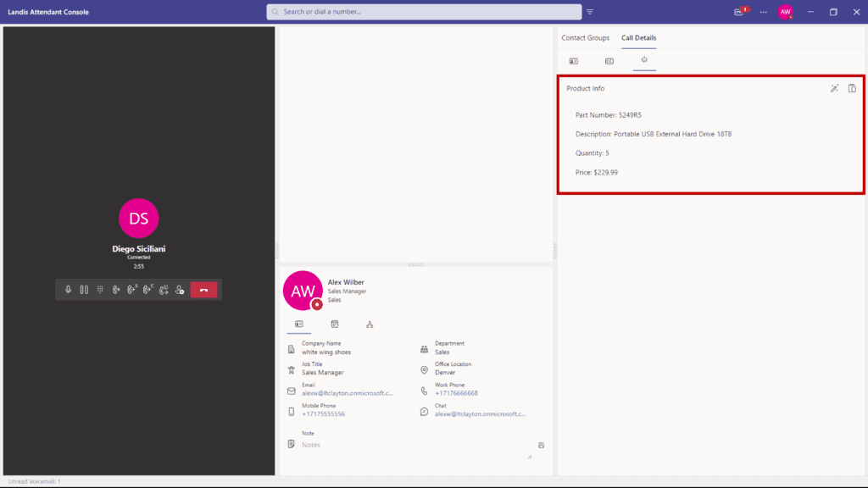This screenshot has width=868, height=488.
Task: Open the more options ellipsis menu
Action: [x=763, y=12]
